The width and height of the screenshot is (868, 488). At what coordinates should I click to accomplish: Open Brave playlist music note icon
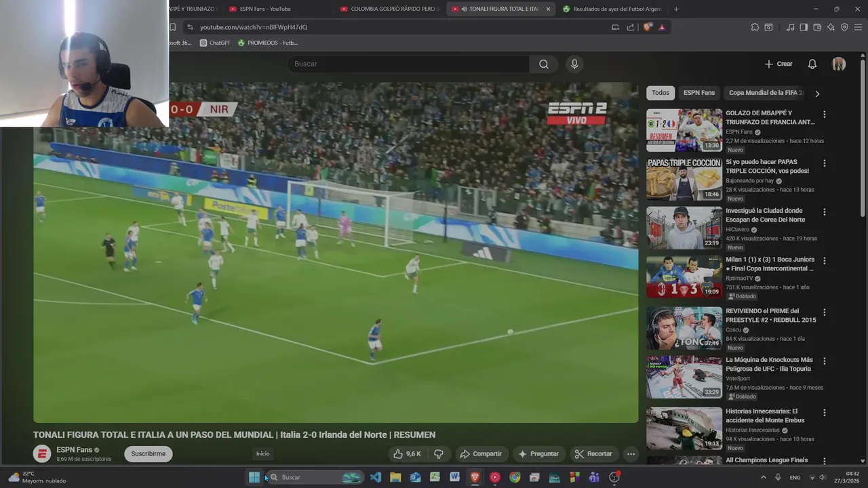click(x=790, y=27)
